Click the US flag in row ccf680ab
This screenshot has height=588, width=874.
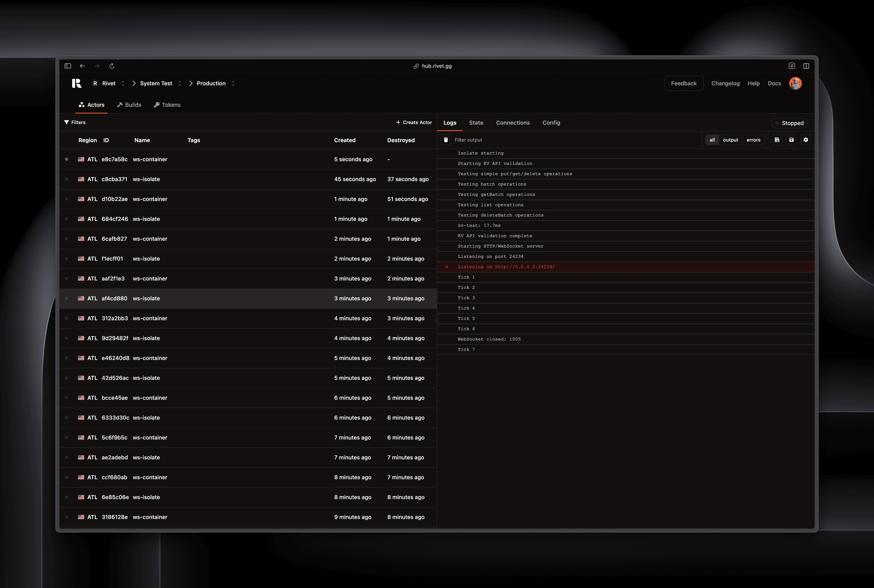pos(81,477)
